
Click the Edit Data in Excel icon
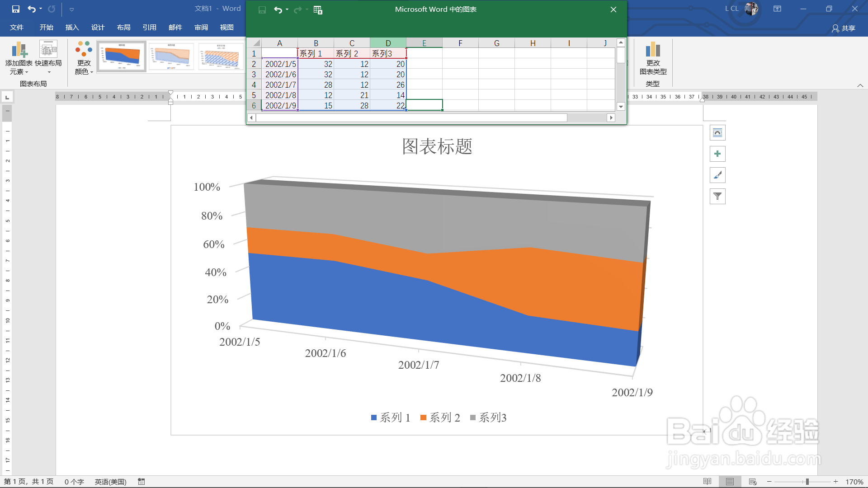(x=318, y=10)
